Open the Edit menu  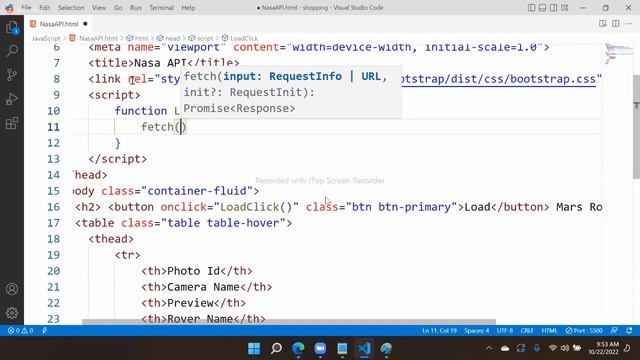point(44,8)
